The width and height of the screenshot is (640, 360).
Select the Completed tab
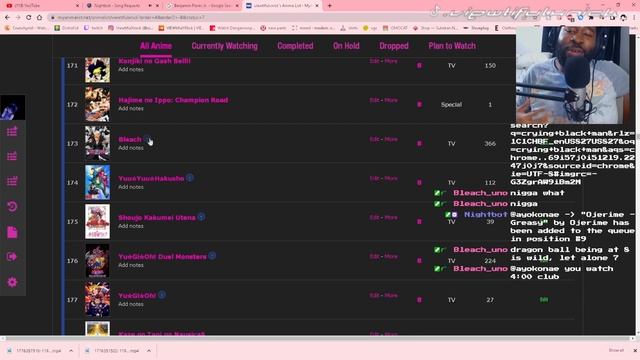pyautogui.click(x=295, y=46)
